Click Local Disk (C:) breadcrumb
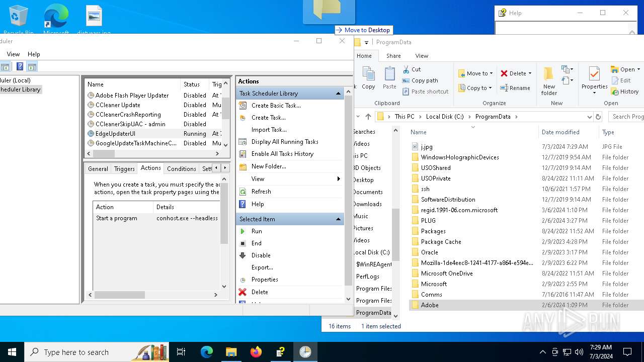This screenshot has height=362, width=644. coord(445,117)
